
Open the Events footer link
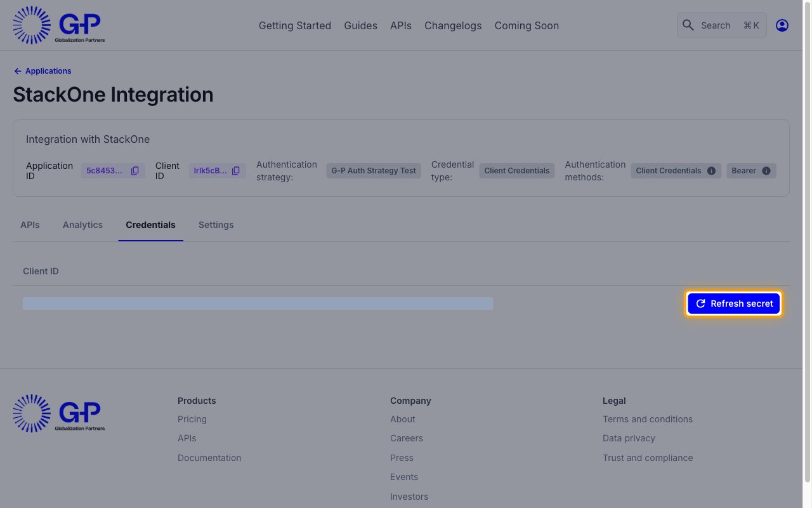(404, 477)
